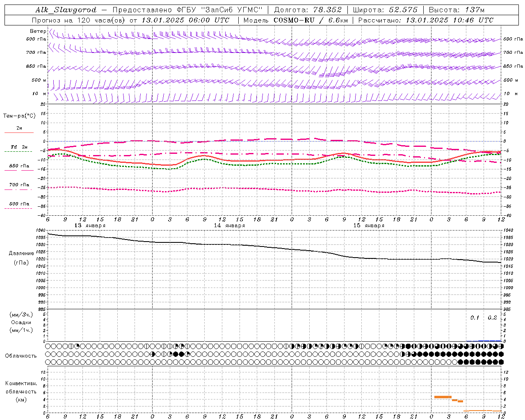Select the ФГБУ "ЗапСиб УГМС" provider text
The image size is (525, 420).
pos(219,10)
